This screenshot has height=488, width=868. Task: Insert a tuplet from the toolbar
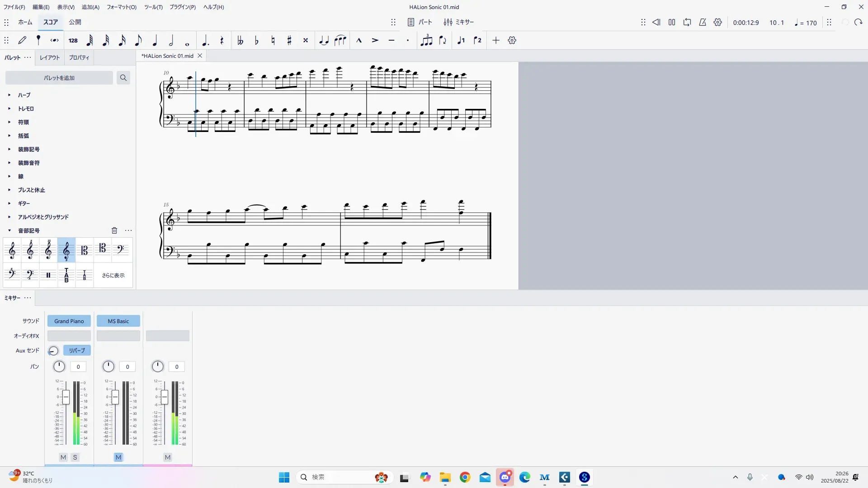coord(426,41)
